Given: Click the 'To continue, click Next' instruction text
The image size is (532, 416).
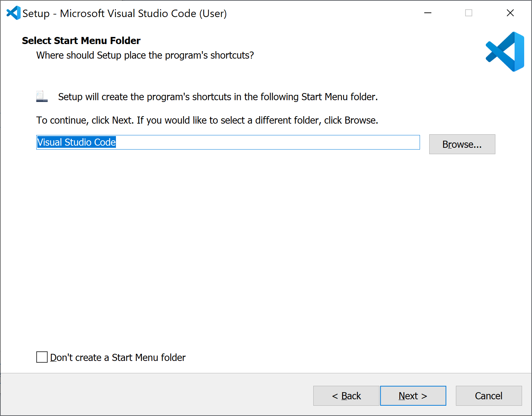Looking at the screenshot, I should point(207,120).
